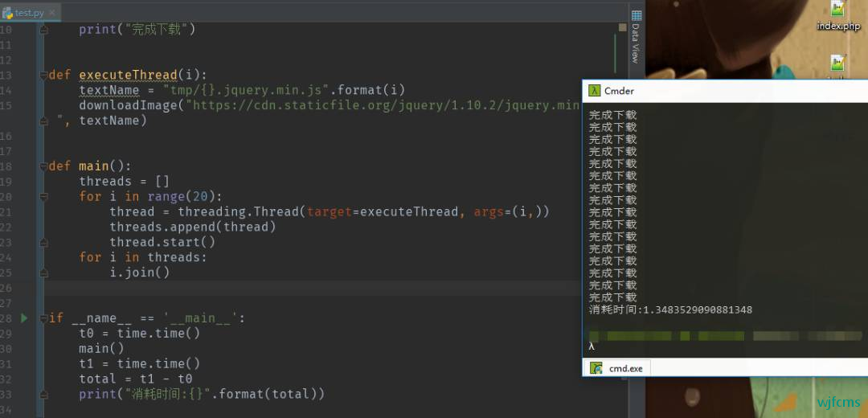Click the cmd.exe tab icon in Cmder
This screenshot has width=868, height=418.
click(x=596, y=368)
